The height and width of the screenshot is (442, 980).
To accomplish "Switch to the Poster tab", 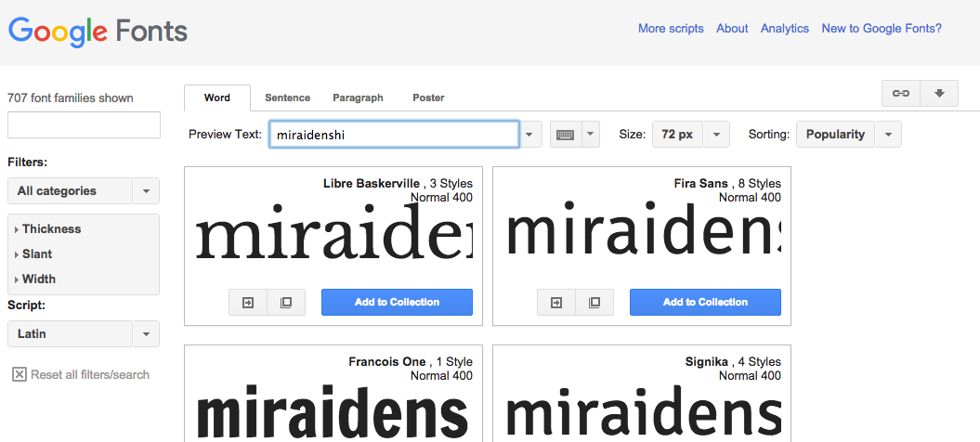I will click(428, 97).
